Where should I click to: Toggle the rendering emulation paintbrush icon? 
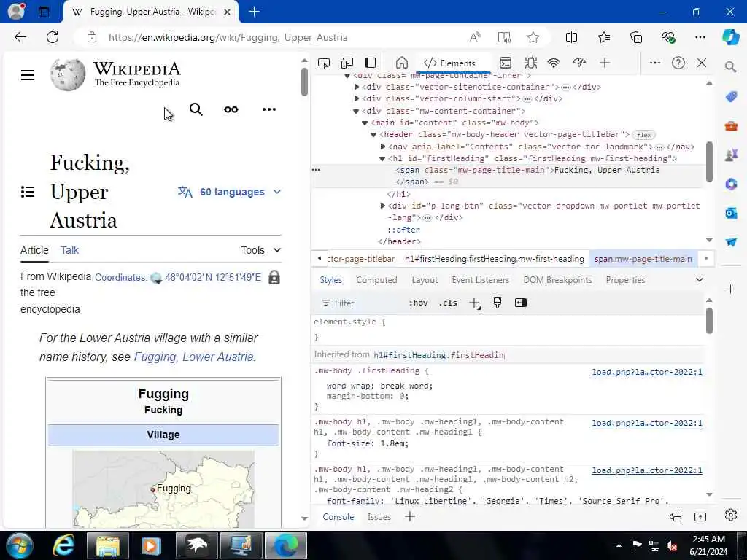(x=498, y=303)
